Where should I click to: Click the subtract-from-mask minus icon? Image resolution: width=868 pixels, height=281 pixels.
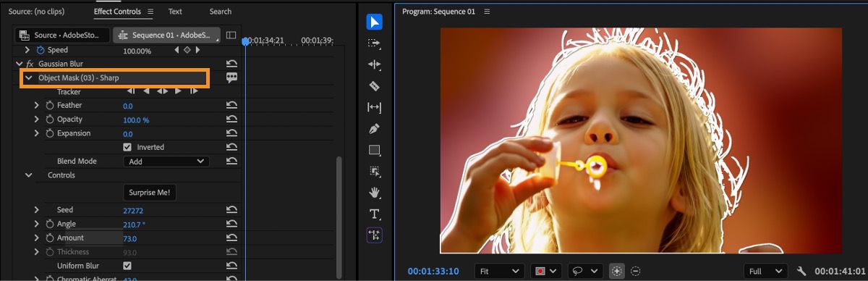coord(635,271)
